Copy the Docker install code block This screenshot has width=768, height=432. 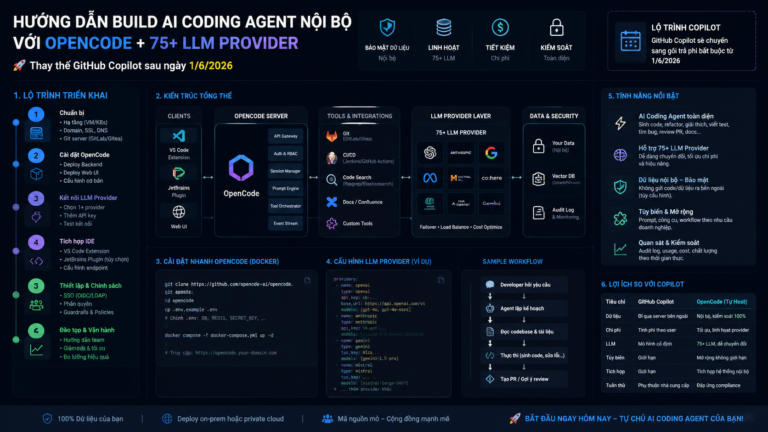307,280
